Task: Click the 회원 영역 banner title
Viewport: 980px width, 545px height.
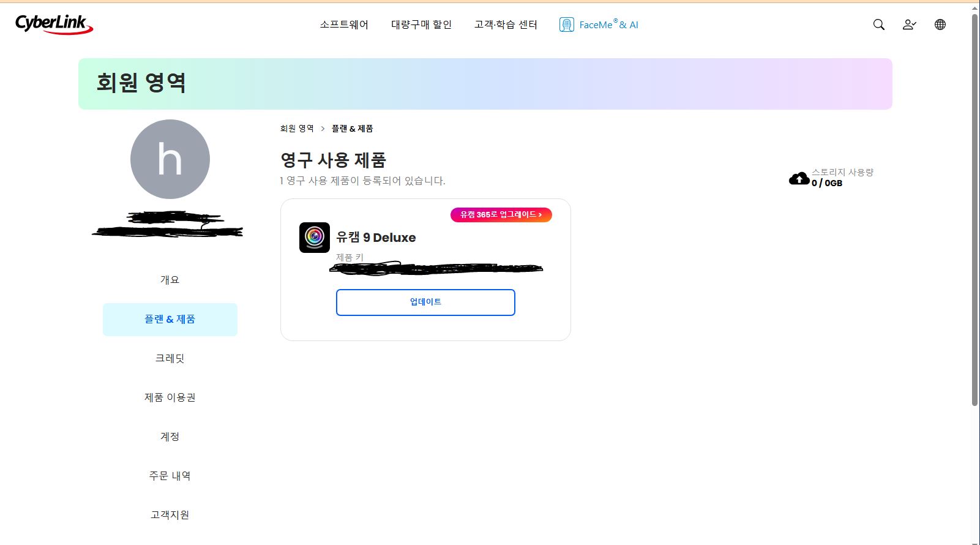Action: coord(141,83)
